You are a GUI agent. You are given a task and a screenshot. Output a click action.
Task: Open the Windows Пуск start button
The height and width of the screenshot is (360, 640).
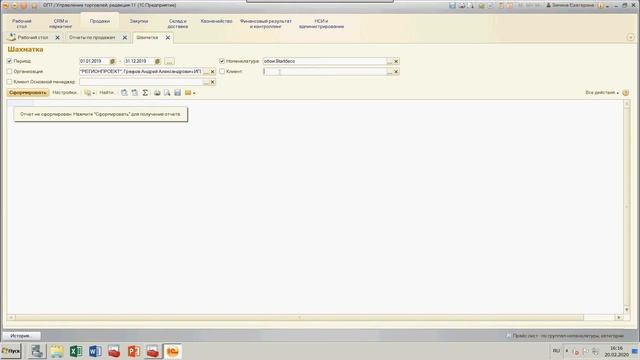(x=11, y=351)
